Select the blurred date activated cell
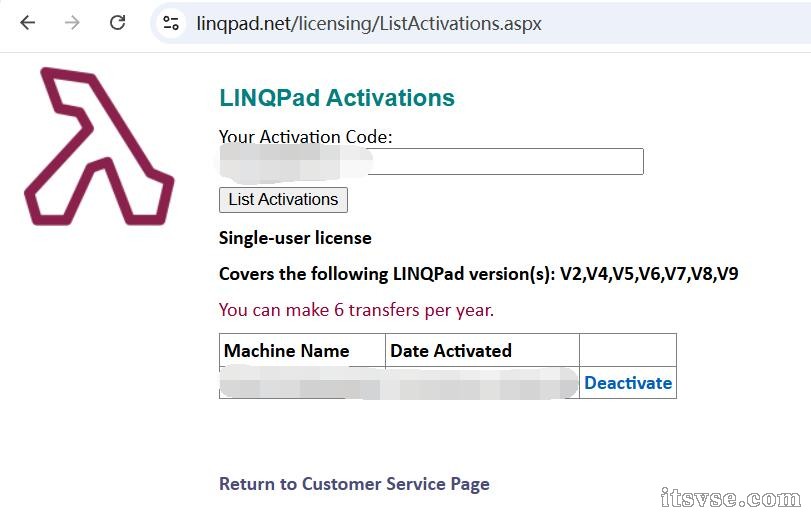 coord(482,383)
